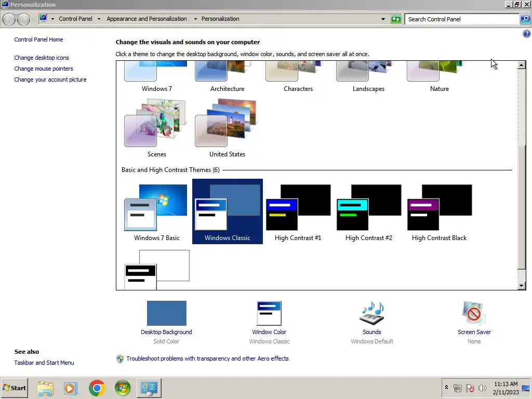Screen dimensions: 532x399
Task: Show hidden tray icons arrow
Action: point(446,388)
